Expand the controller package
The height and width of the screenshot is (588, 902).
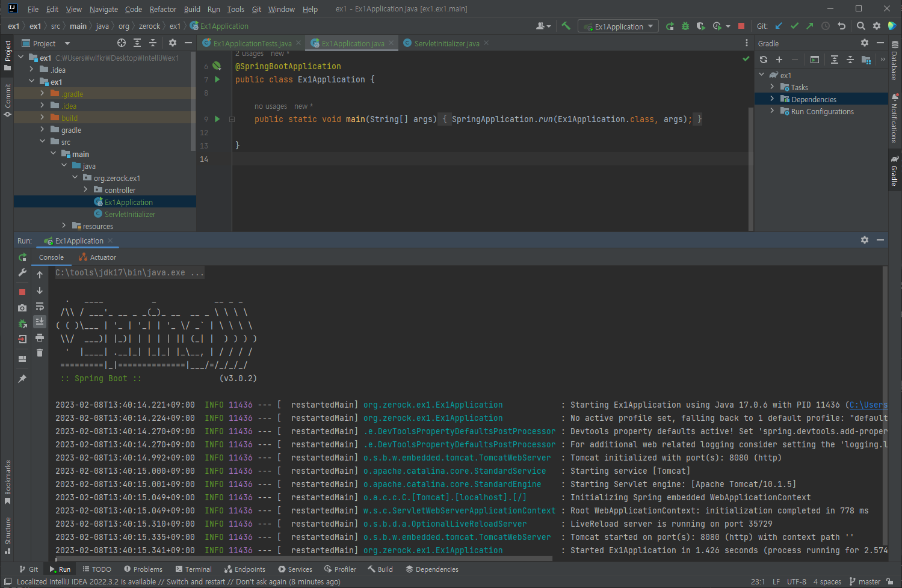click(x=85, y=189)
